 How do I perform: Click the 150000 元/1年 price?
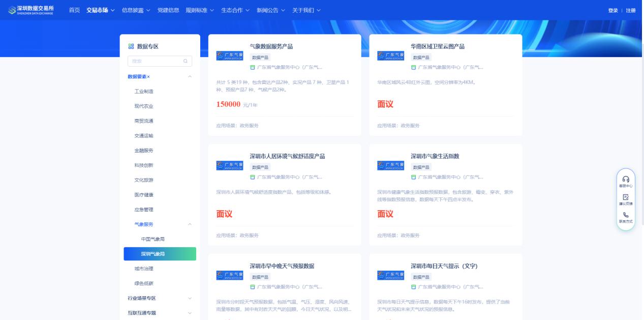237,104
